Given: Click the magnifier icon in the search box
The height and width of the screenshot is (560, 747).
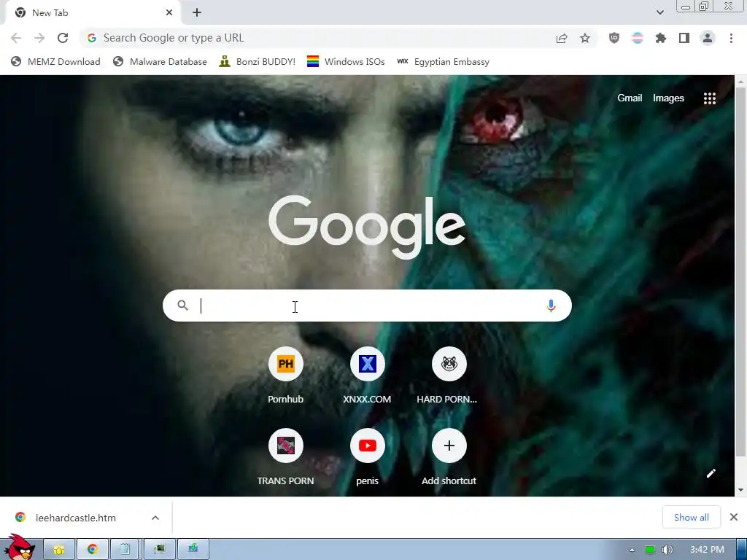Looking at the screenshot, I should pyautogui.click(x=183, y=306).
